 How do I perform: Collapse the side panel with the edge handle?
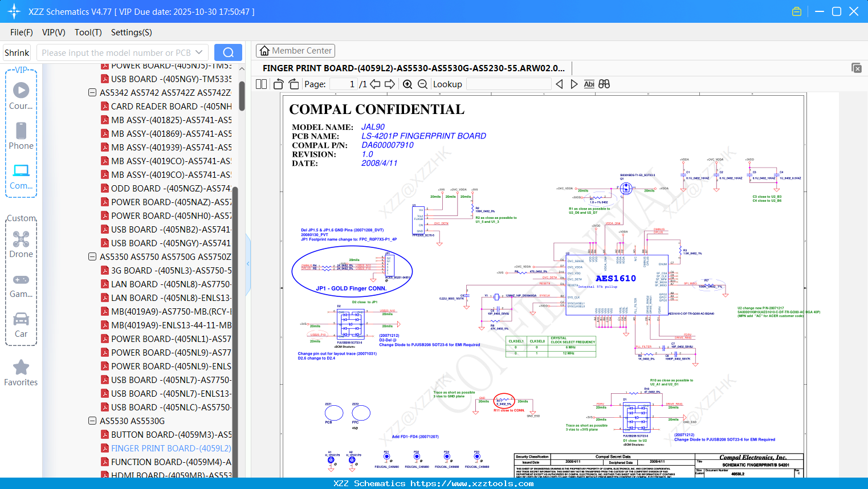(248, 264)
